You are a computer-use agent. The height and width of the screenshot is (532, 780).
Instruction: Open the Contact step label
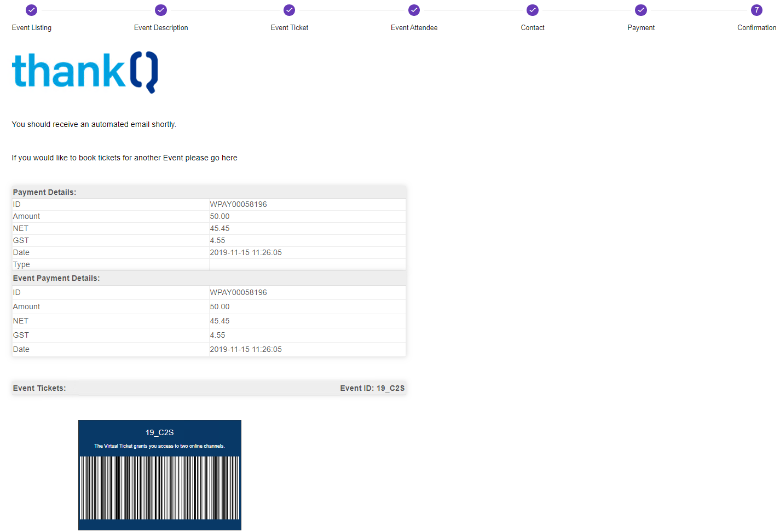tap(533, 27)
